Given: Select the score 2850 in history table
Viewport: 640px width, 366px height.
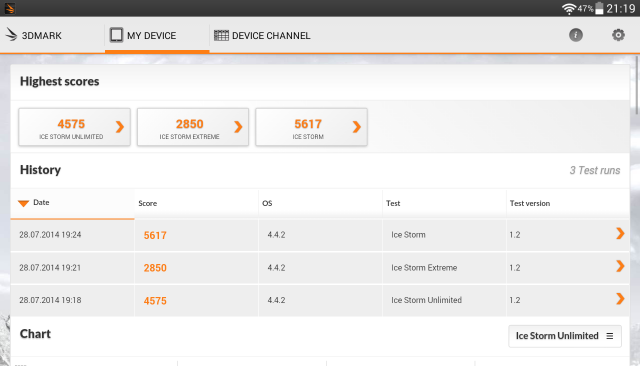Looking at the screenshot, I should (x=155, y=268).
